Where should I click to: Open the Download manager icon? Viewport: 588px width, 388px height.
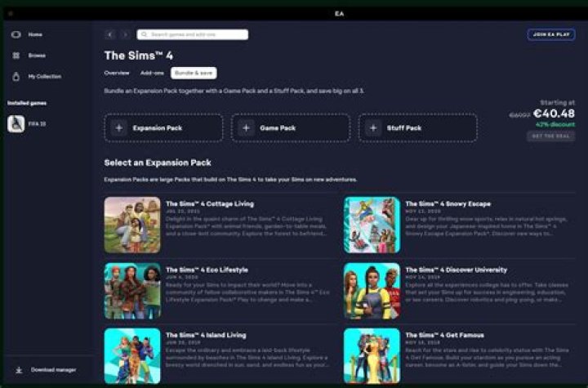(x=19, y=370)
